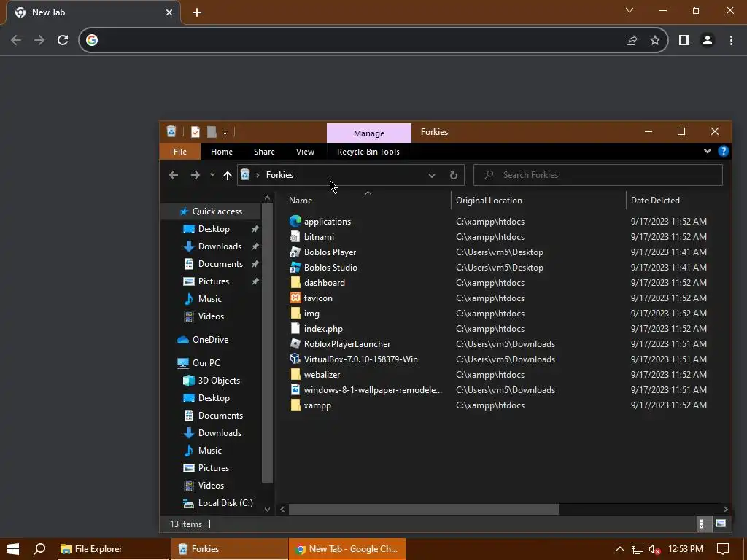Click the recycle bin icon in title bar

click(x=171, y=131)
